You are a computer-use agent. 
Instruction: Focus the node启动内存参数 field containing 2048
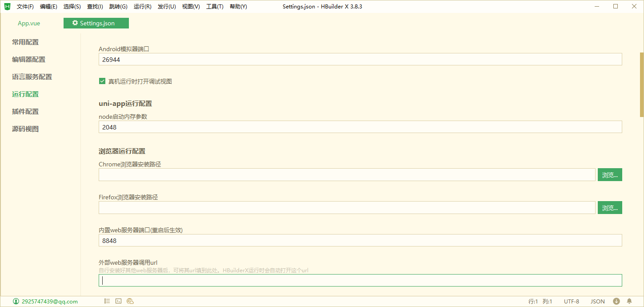click(x=360, y=127)
